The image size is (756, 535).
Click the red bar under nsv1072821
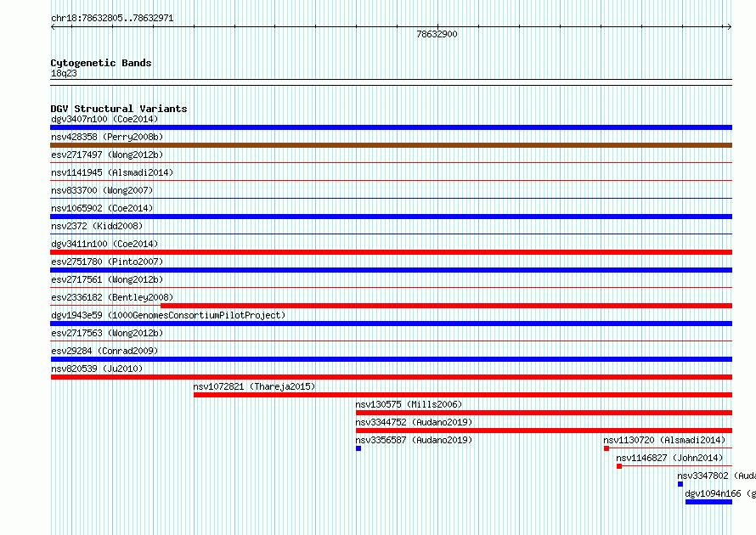tap(463, 395)
